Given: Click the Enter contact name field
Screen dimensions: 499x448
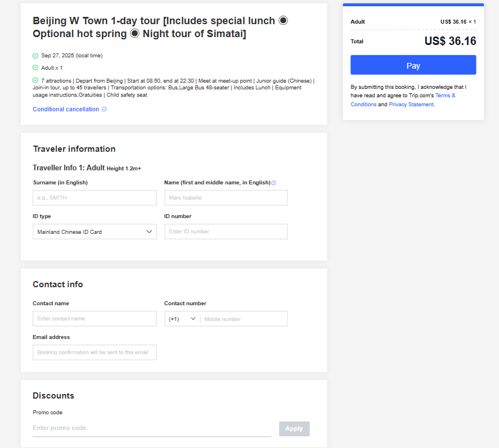Looking at the screenshot, I should (94, 318).
